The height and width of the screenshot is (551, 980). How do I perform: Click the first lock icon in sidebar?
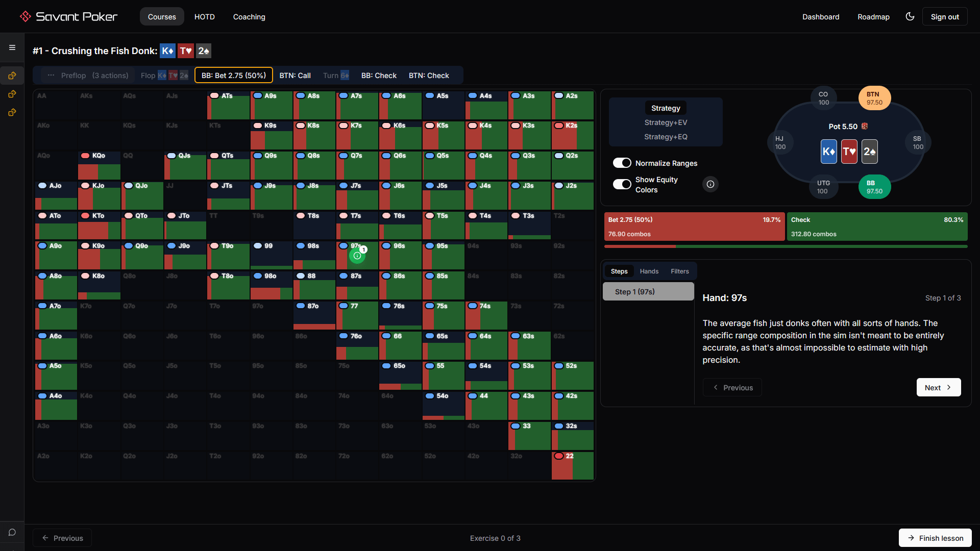(x=12, y=76)
